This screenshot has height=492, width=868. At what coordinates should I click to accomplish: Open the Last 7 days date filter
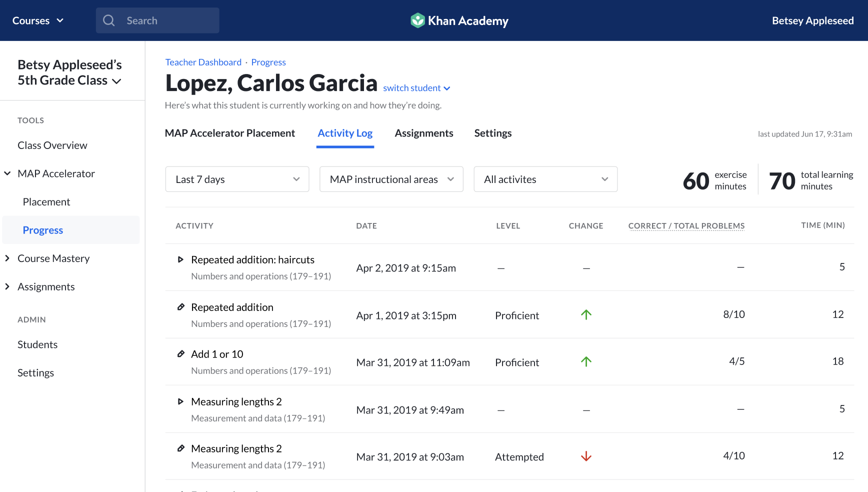point(237,179)
